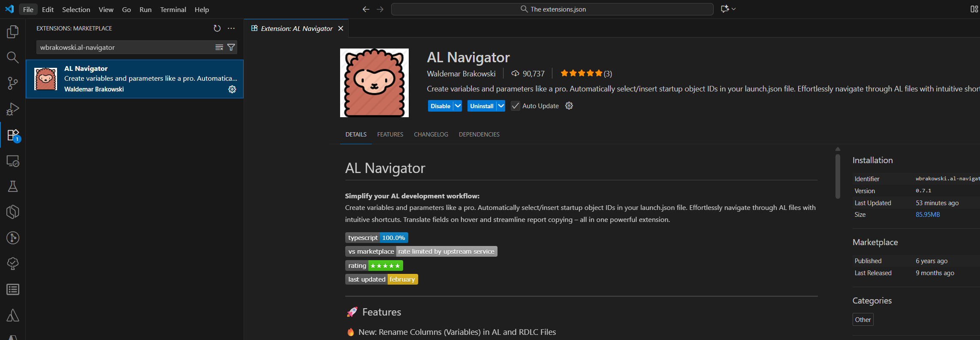
Task: Open the Go menu
Action: (126, 9)
